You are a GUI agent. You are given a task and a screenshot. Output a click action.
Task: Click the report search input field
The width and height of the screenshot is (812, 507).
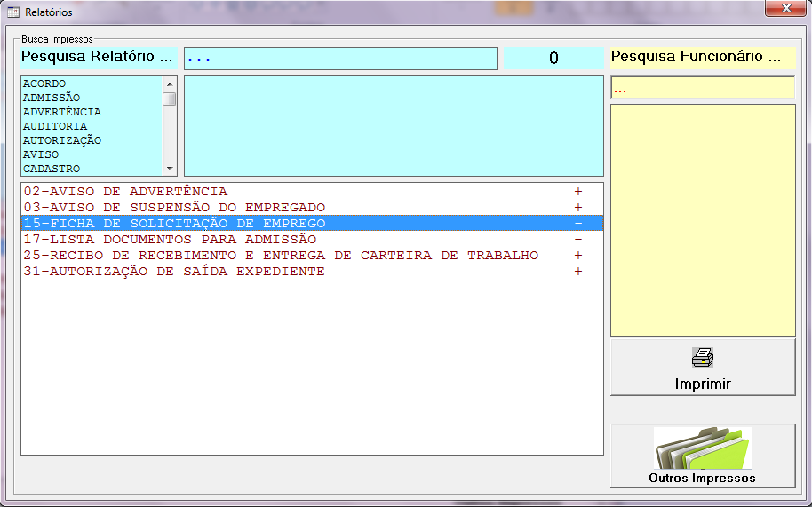click(341, 59)
